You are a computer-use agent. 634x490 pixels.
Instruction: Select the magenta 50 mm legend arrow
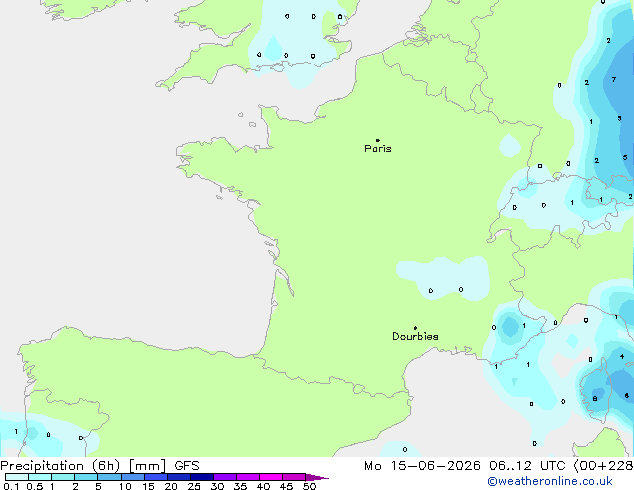pyautogui.click(x=317, y=477)
